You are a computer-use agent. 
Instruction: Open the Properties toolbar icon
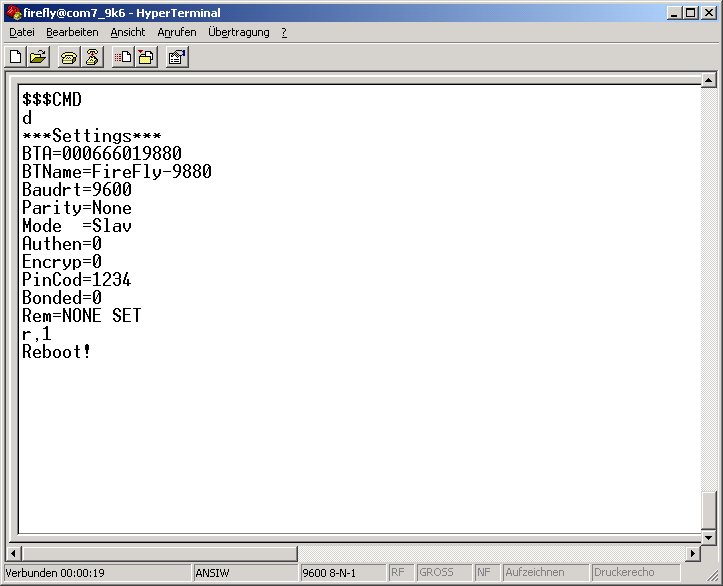(x=177, y=58)
